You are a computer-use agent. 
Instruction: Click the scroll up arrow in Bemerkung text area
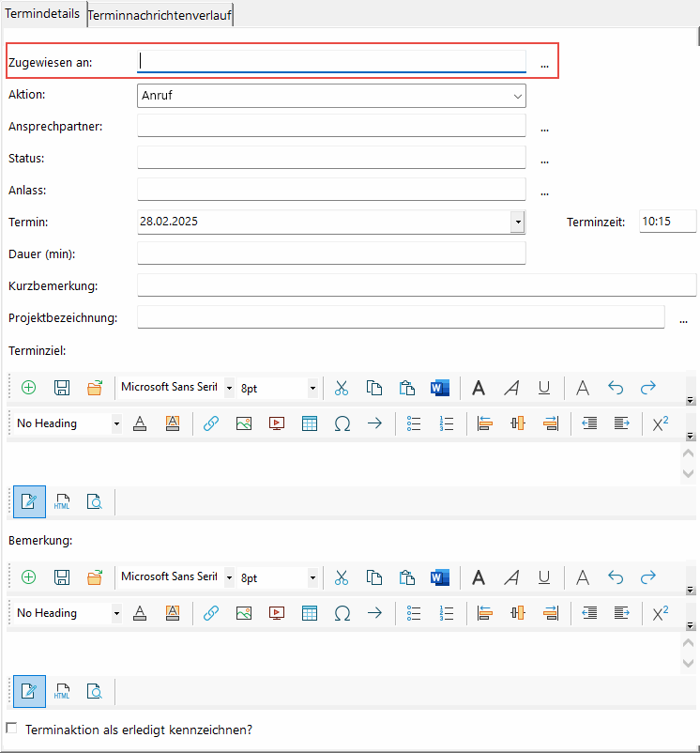(x=688, y=642)
